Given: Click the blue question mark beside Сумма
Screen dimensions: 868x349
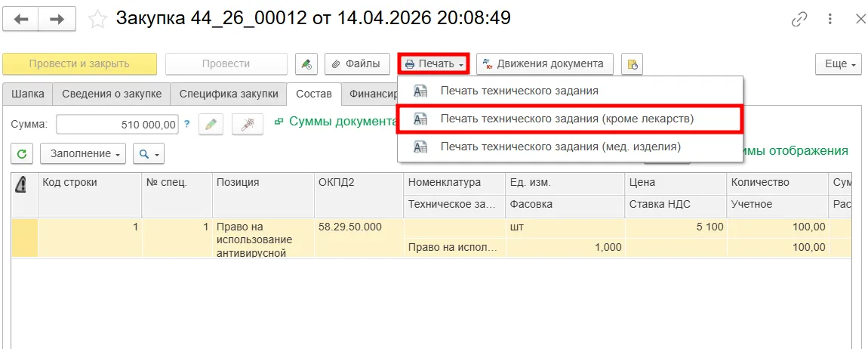Looking at the screenshot, I should [x=186, y=124].
